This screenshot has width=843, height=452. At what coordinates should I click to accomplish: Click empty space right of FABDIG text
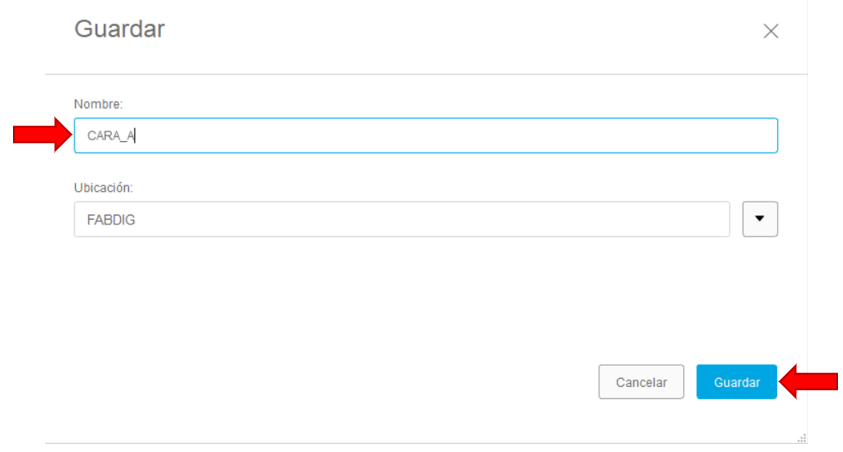[430, 219]
